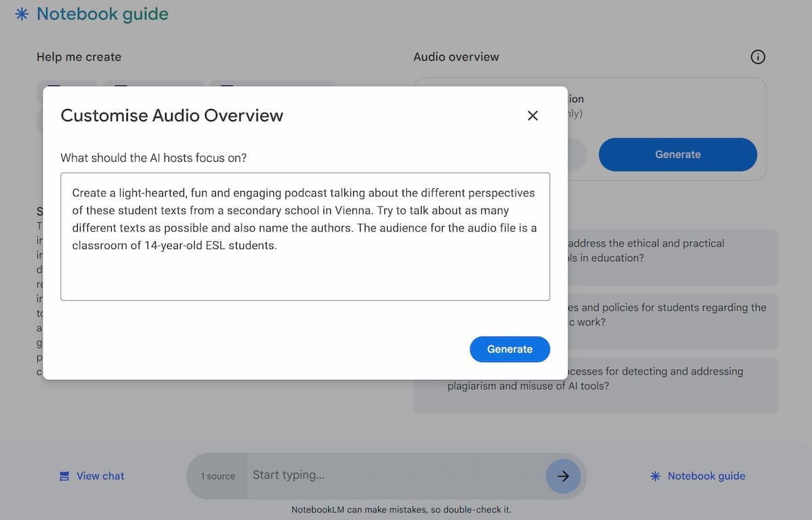Click the 'What should the AI hosts focus on?' label
812x520 pixels.
point(154,158)
